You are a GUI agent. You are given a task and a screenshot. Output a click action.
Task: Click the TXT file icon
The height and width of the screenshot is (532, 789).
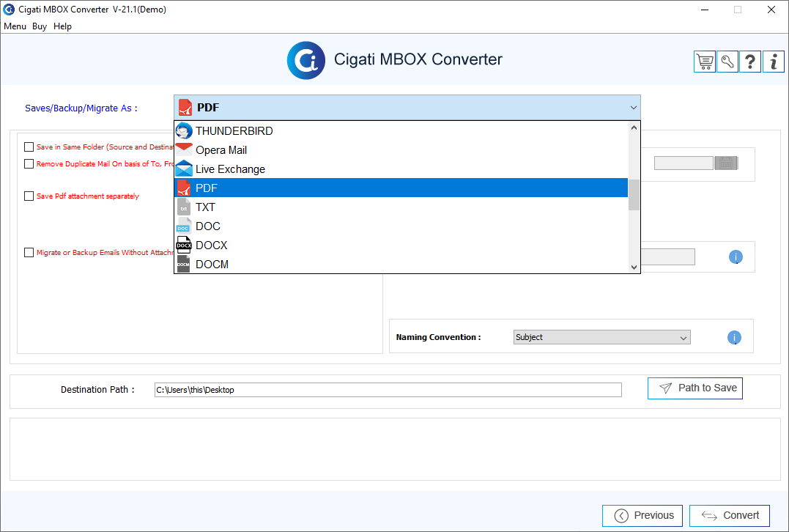click(184, 207)
